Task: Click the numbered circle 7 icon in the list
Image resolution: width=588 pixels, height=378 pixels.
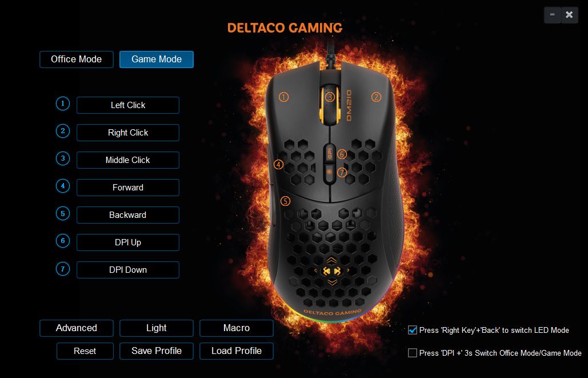Action: [63, 269]
